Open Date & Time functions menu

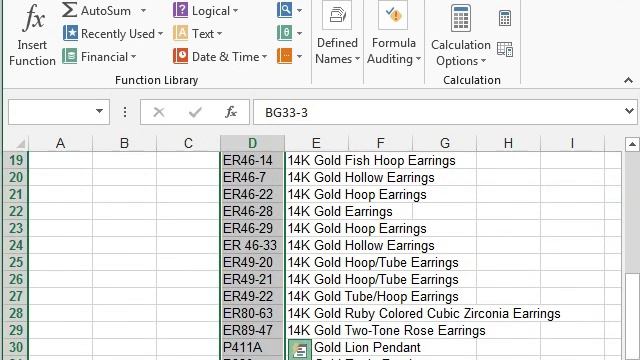(220, 57)
